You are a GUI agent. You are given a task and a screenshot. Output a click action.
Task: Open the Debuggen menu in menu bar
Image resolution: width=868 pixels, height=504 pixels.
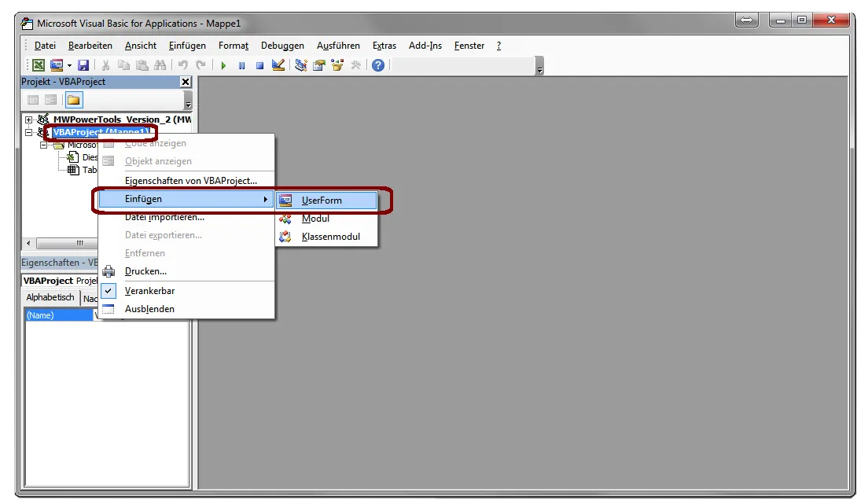pyautogui.click(x=282, y=46)
